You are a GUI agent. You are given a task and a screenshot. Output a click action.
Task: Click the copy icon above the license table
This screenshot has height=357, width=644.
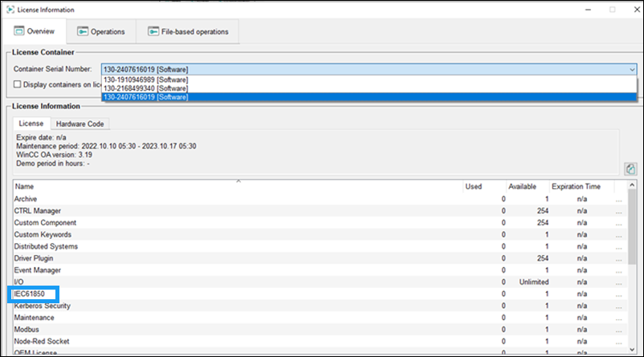click(630, 168)
